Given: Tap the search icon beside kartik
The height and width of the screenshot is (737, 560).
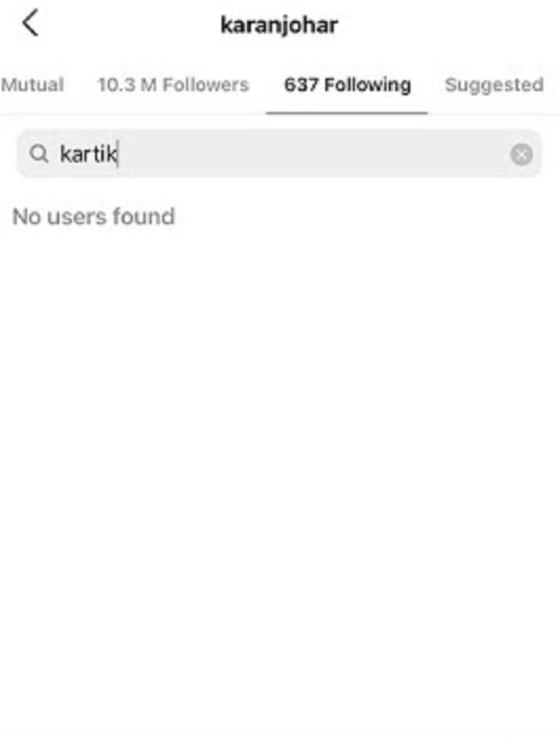Looking at the screenshot, I should 39,154.
